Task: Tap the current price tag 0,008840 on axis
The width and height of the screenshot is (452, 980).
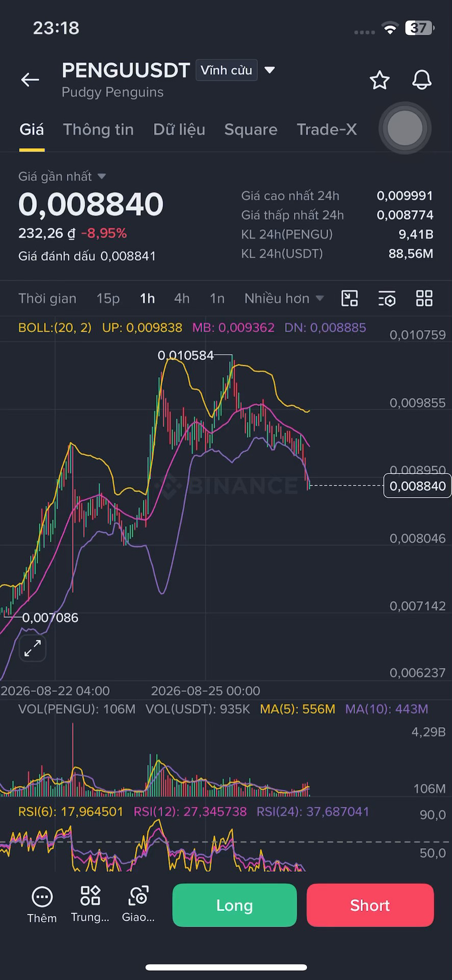Action: click(x=417, y=486)
